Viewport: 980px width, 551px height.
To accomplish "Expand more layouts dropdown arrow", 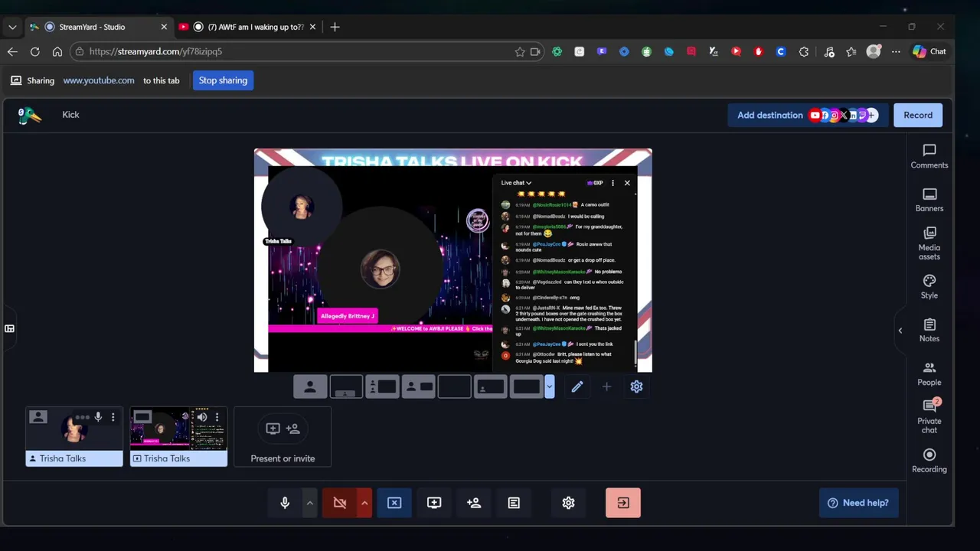I will tap(549, 386).
